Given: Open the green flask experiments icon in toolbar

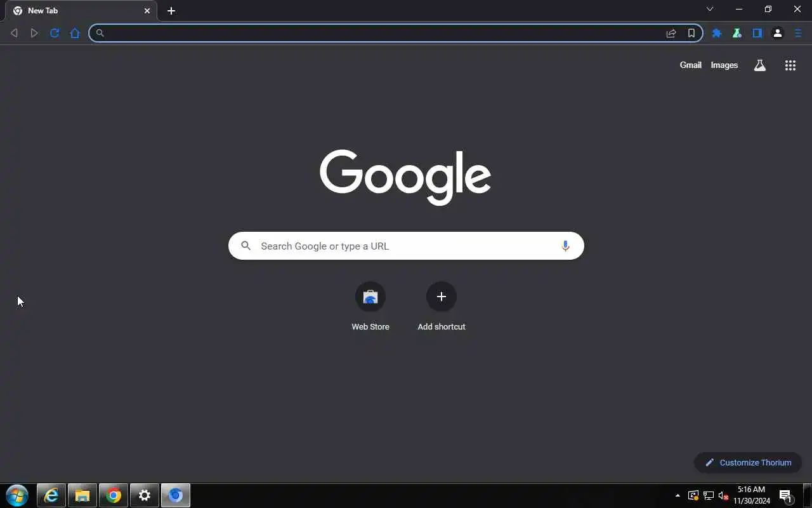Looking at the screenshot, I should 737,33.
